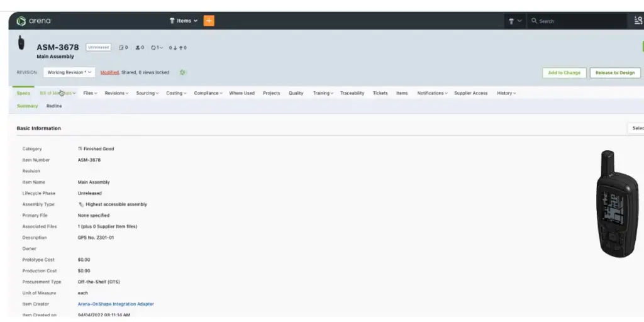
Task: Click the Finished Good category icon
Action: [80, 149]
